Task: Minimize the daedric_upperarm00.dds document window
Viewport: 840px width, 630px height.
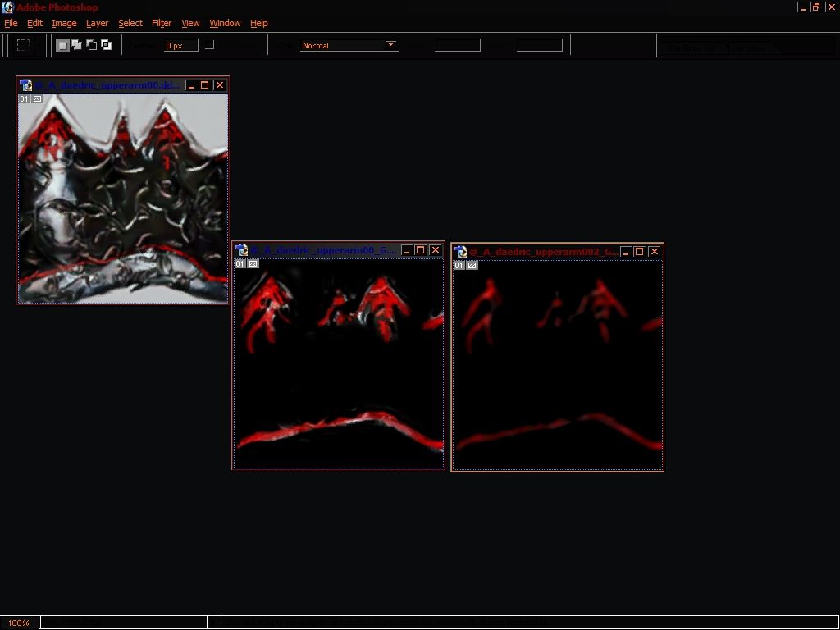Action: [191, 85]
